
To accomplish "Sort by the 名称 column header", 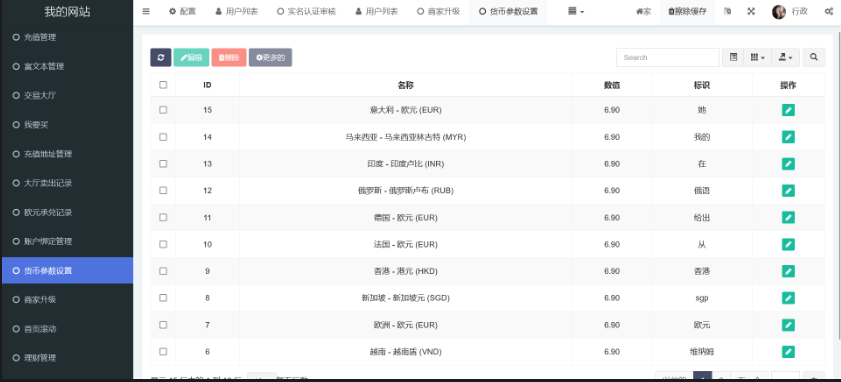I will tap(405, 85).
